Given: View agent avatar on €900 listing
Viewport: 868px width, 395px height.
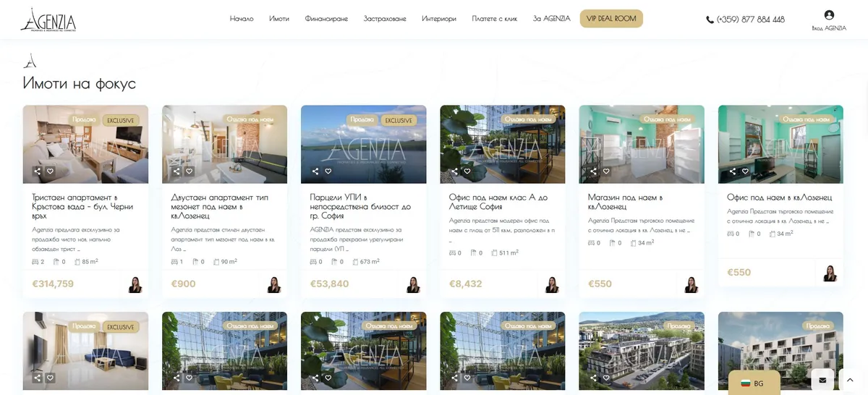Looking at the screenshot, I should click(x=274, y=284).
